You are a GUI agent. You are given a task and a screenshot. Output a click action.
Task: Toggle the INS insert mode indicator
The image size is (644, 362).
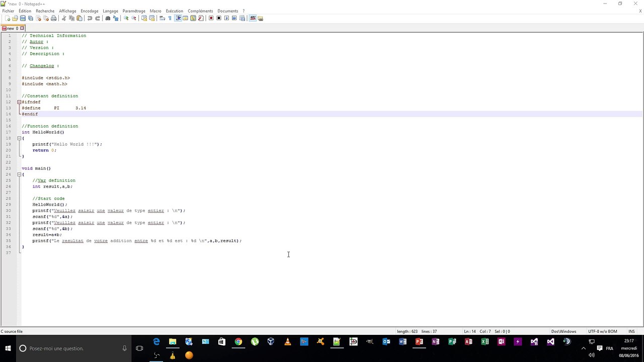pos(631,331)
